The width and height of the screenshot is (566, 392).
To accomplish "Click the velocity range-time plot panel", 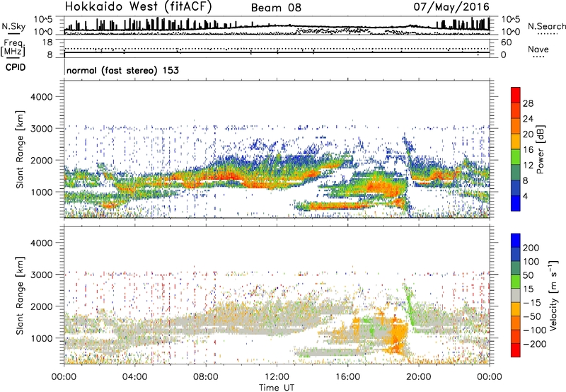I will pyautogui.click(x=277, y=295).
